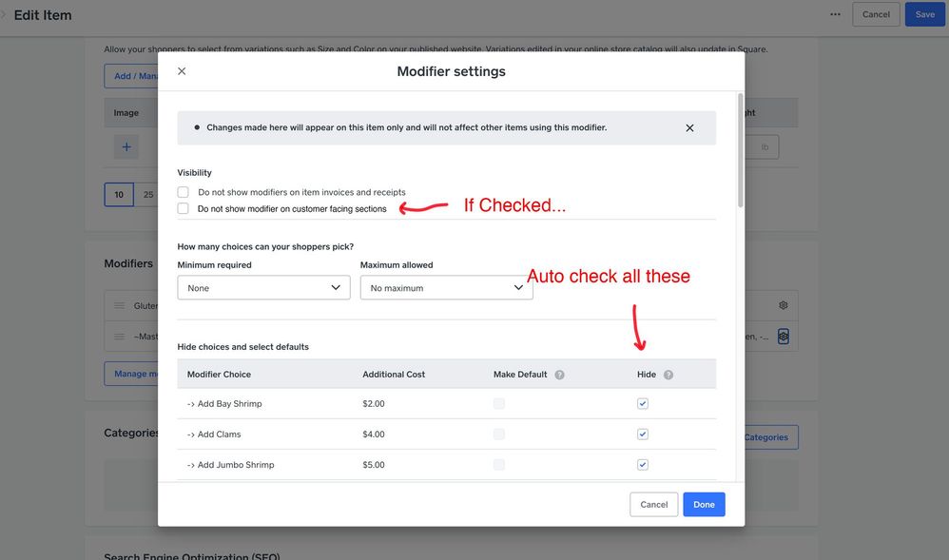Close the Modifier settings dialog with the X
Viewport: 949px width, 560px height.
(182, 71)
